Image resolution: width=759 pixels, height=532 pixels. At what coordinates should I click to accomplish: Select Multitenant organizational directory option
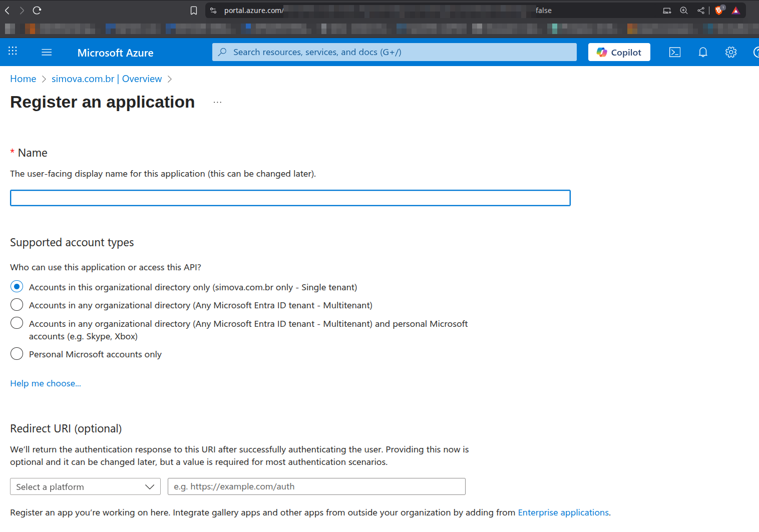(x=17, y=305)
